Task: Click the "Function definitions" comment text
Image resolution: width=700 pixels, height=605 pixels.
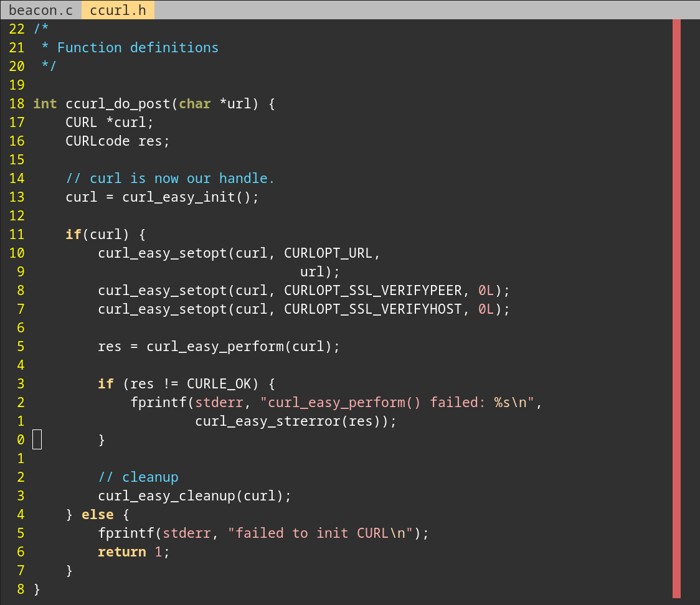Action: [138, 48]
